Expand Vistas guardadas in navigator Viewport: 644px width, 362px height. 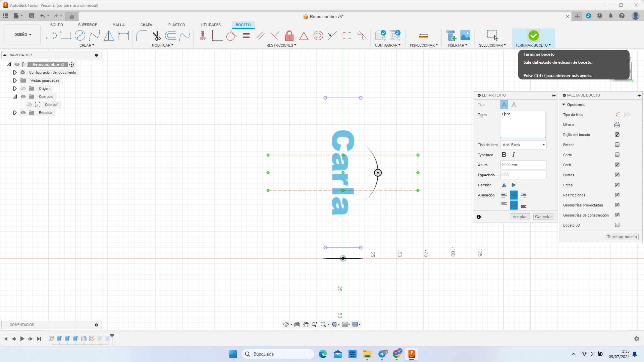click(15, 80)
